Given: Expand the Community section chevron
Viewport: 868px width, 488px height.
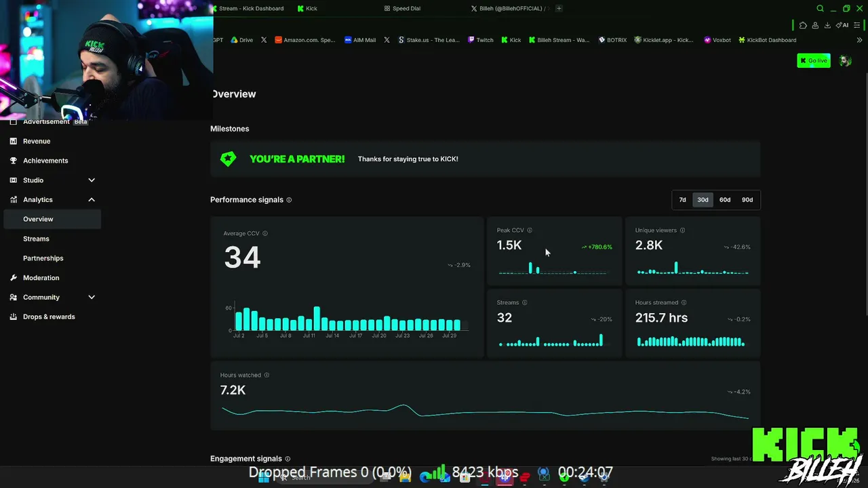Looking at the screenshot, I should [92, 298].
